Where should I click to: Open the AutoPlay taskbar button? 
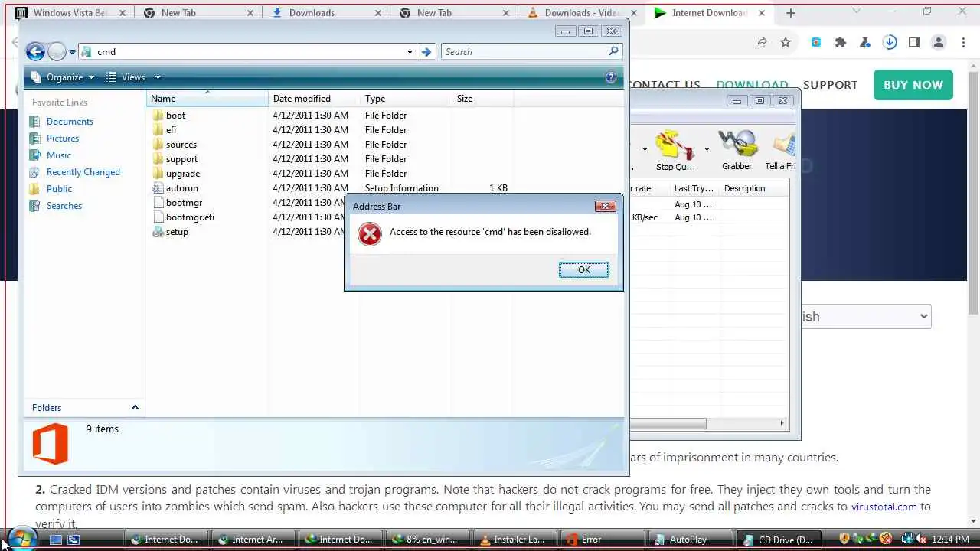691,540
